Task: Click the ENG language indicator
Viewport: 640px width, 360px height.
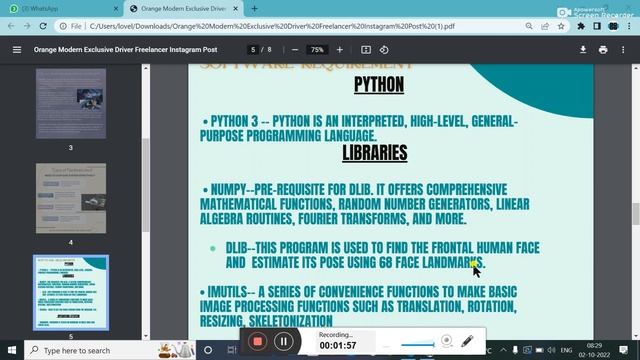Action: pyautogui.click(x=567, y=350)
